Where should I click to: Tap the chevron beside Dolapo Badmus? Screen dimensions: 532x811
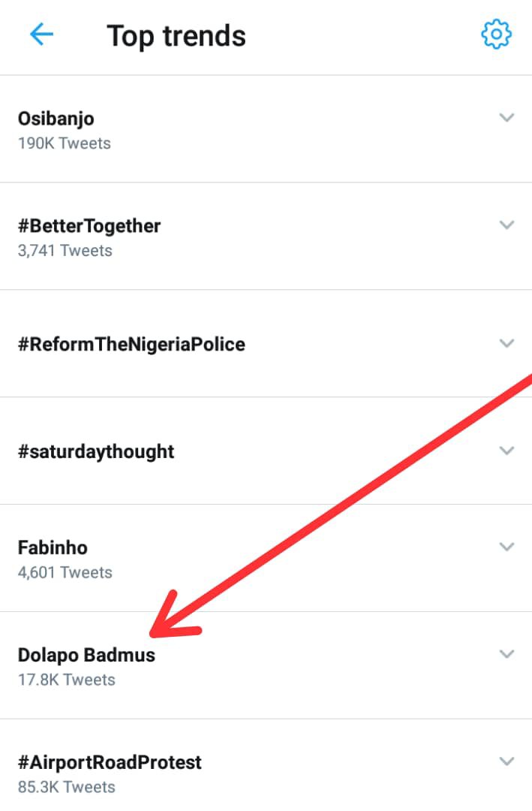[507, 654]
